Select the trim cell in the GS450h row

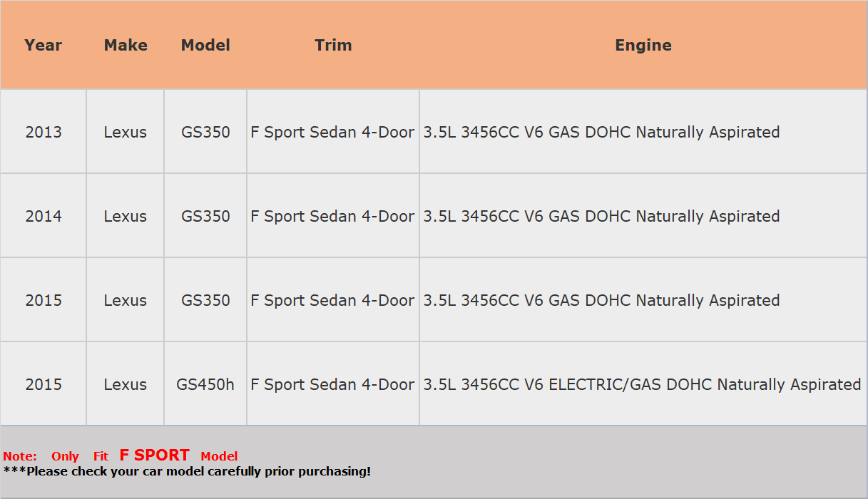coord(332,384)
